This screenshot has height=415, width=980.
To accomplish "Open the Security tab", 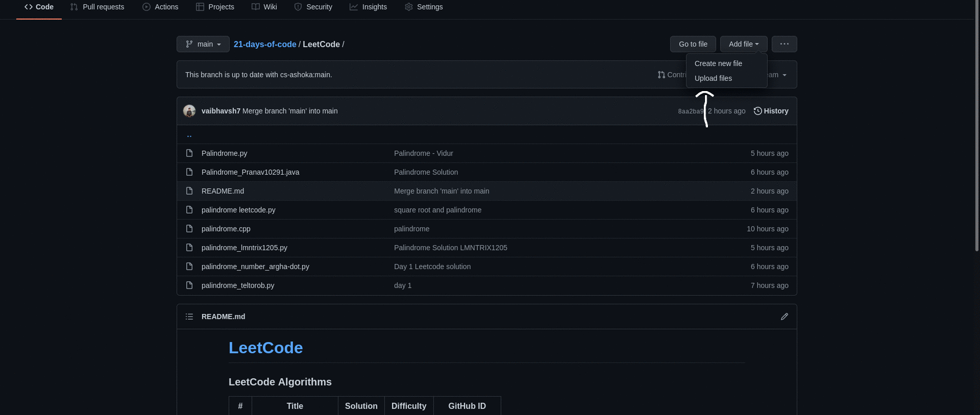I will pyautogui.click(x=313, y=7).
